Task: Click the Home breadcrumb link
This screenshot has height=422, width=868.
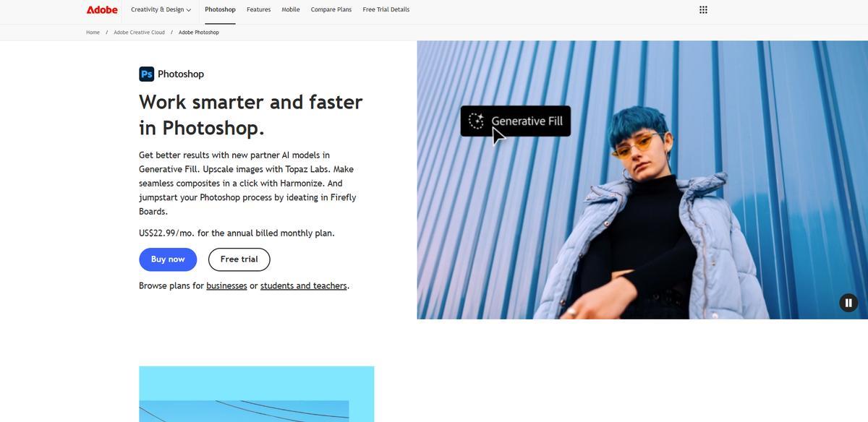Action: pyautogui.click(x=93, y=33)
